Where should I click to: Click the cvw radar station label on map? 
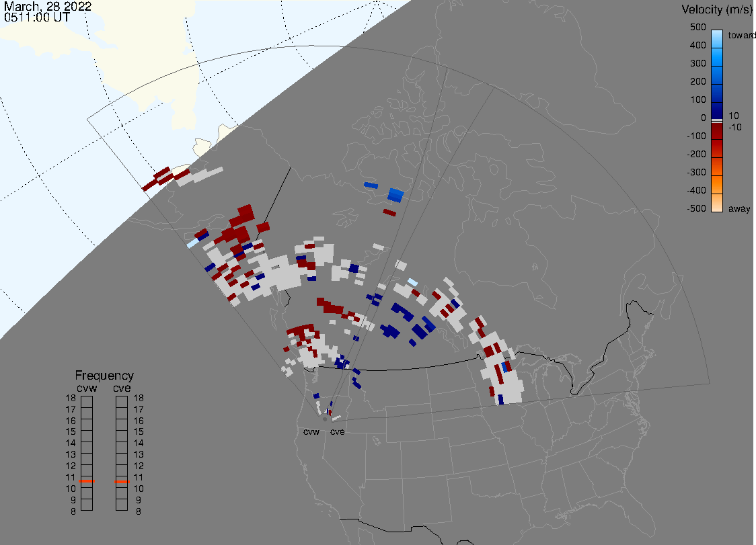pyautogui.click(x=311, y=431)
